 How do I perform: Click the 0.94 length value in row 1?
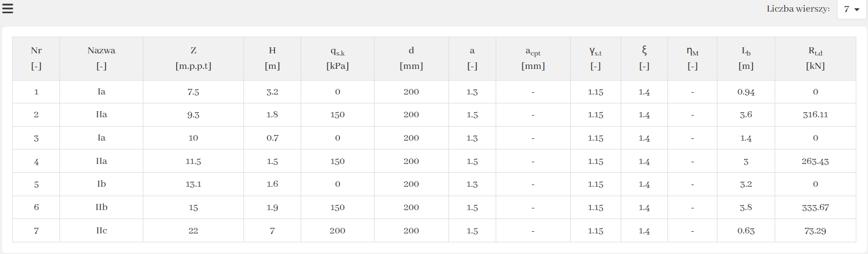745,92
